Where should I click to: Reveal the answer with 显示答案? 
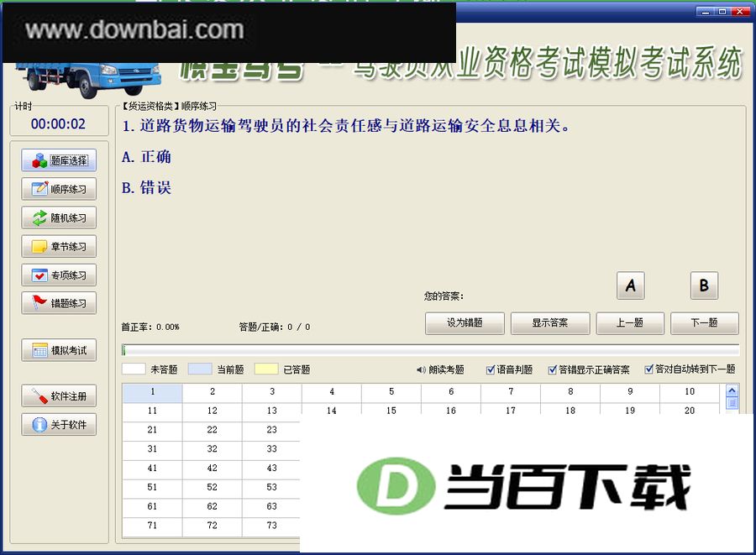[x=550, y=322]
